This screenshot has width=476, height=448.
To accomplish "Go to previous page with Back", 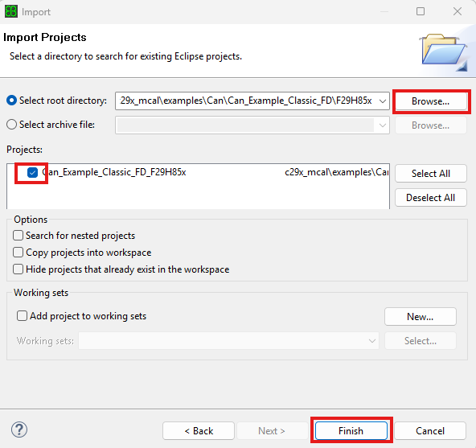I will point(199,430).
